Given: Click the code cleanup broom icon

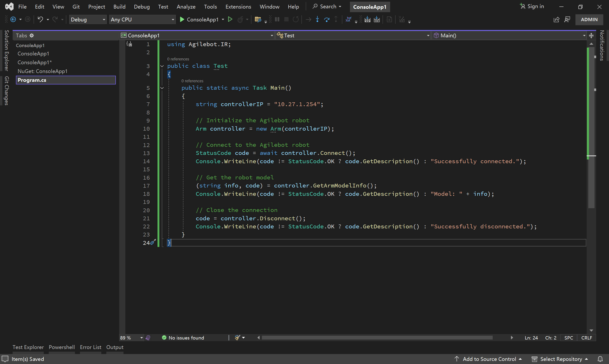Looking at the screenshot, I should 237,338.
